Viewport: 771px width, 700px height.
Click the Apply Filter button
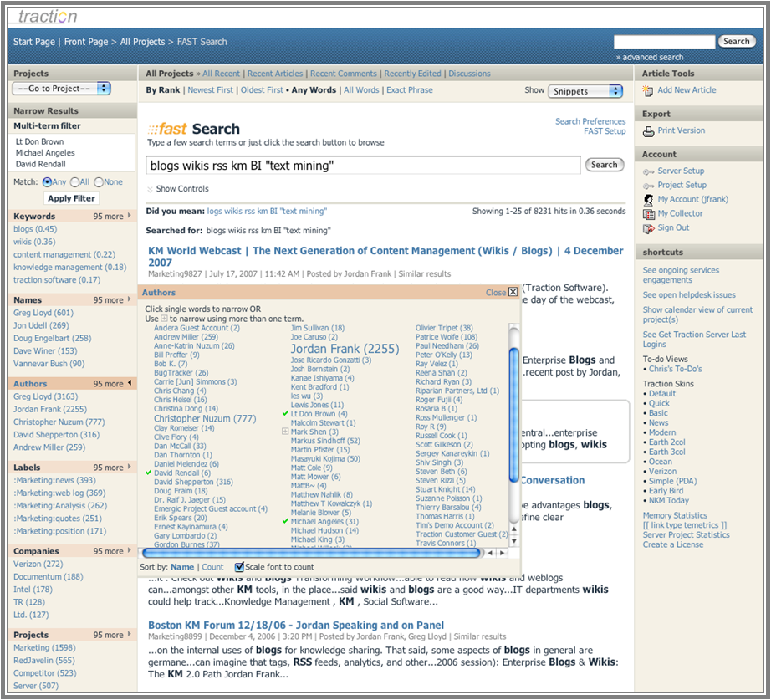coord(71,198)
